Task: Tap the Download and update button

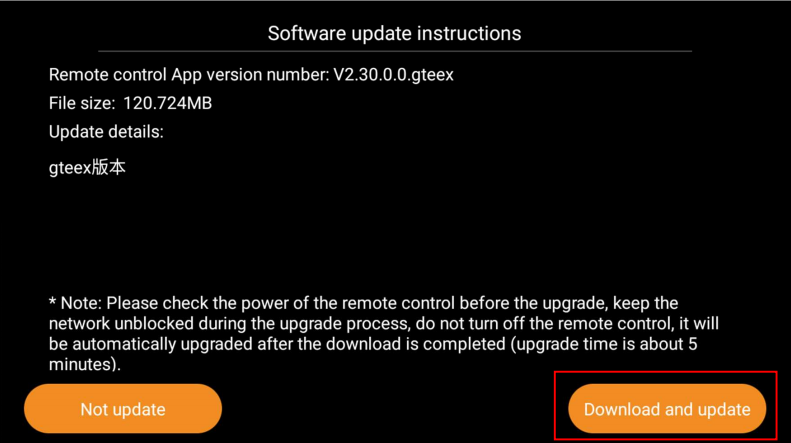Action: coord(667,409)
